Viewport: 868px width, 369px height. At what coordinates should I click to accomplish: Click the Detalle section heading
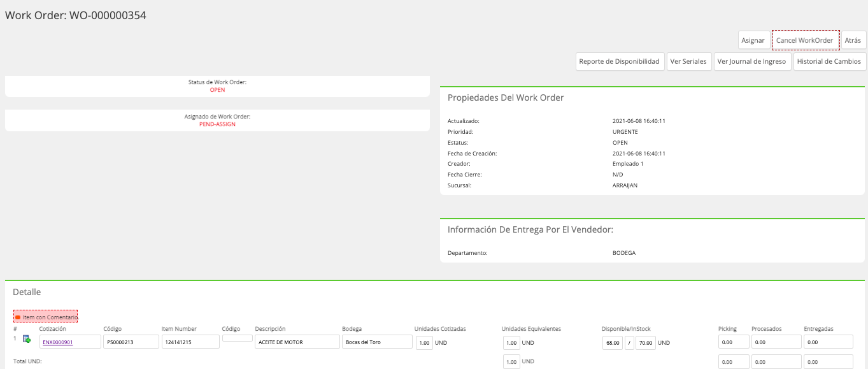click(27, 292)
